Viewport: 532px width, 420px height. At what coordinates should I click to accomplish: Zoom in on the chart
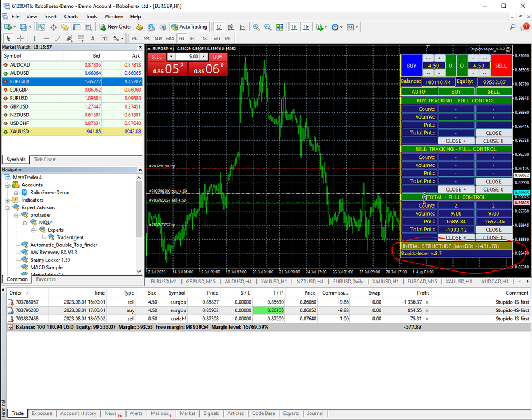pyautogui.click(x=256, y=27)
